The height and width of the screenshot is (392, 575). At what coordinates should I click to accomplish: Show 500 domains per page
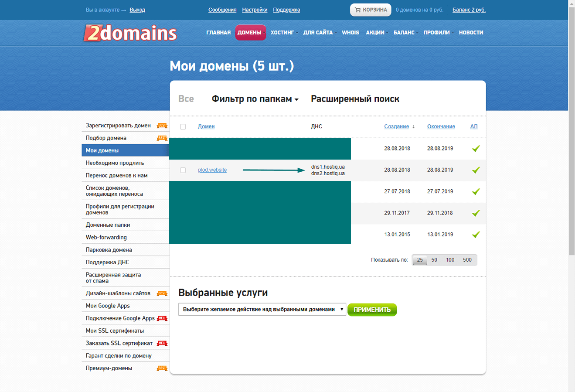tap(467, 260)
